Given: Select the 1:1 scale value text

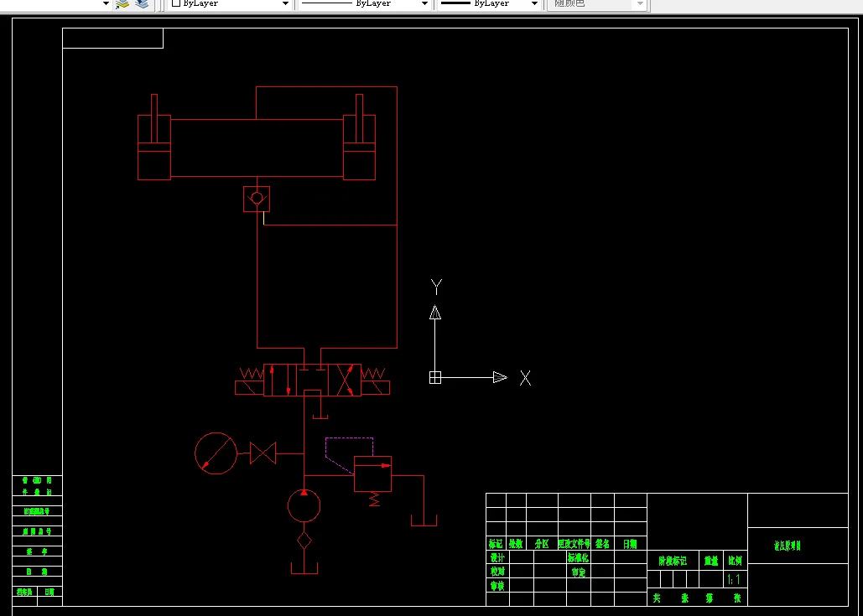Looking at the screenshot, I should (x=734, y=579).
